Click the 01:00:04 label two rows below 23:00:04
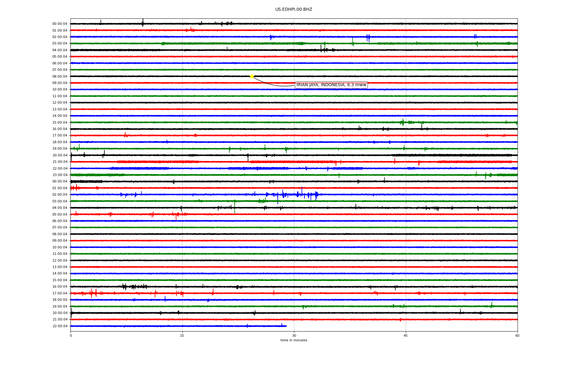 [60, 188]
